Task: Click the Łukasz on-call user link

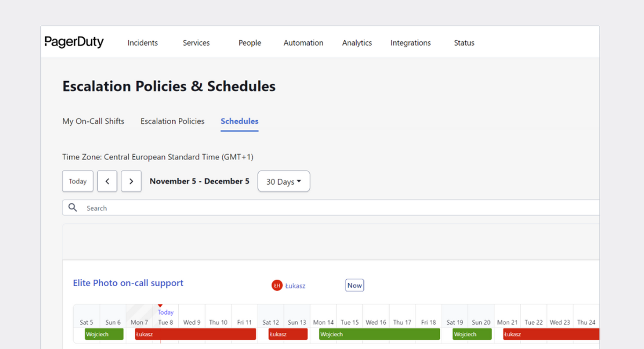Action: tap(295, 286)
